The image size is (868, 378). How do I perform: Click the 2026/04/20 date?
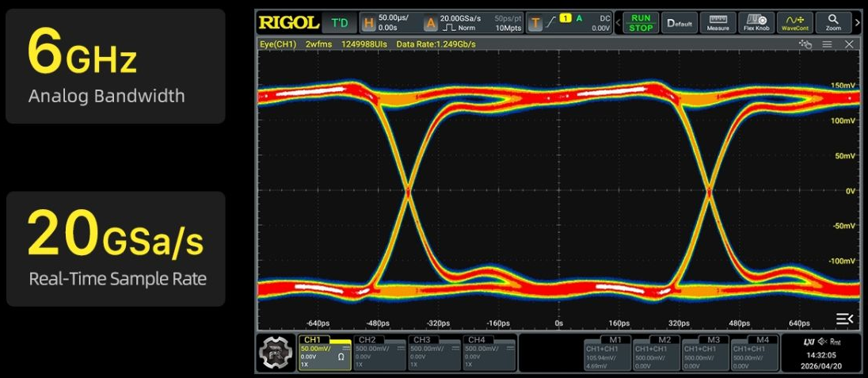point(821,366)
